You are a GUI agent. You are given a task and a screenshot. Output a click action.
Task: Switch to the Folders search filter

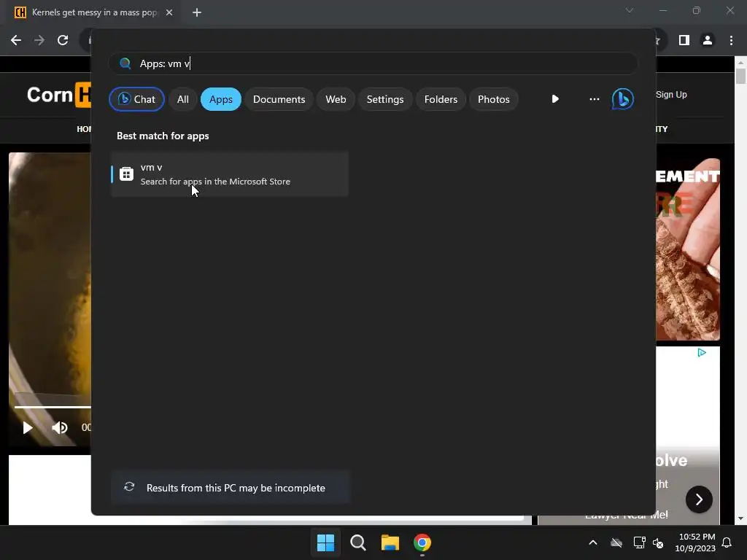441,99
